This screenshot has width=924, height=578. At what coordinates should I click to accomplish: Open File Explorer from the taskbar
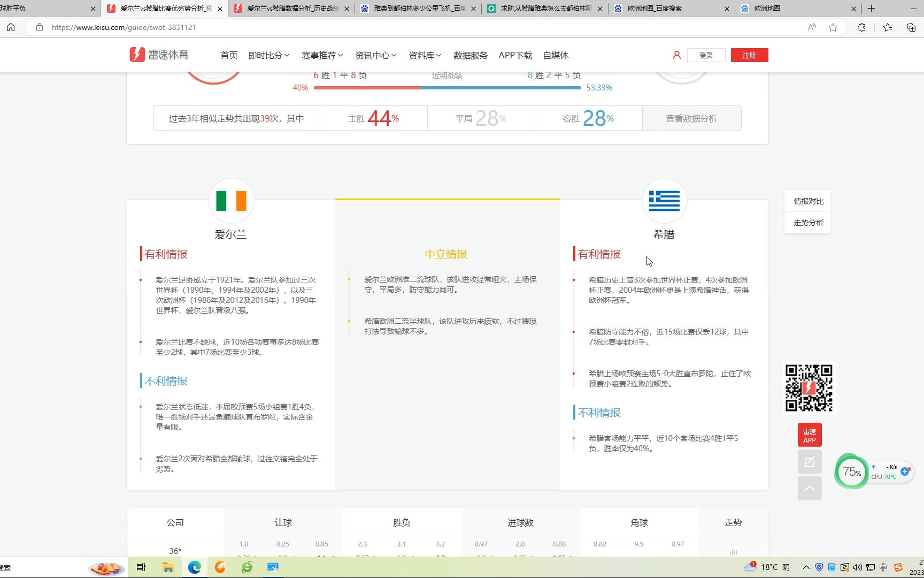coord(168,567)
